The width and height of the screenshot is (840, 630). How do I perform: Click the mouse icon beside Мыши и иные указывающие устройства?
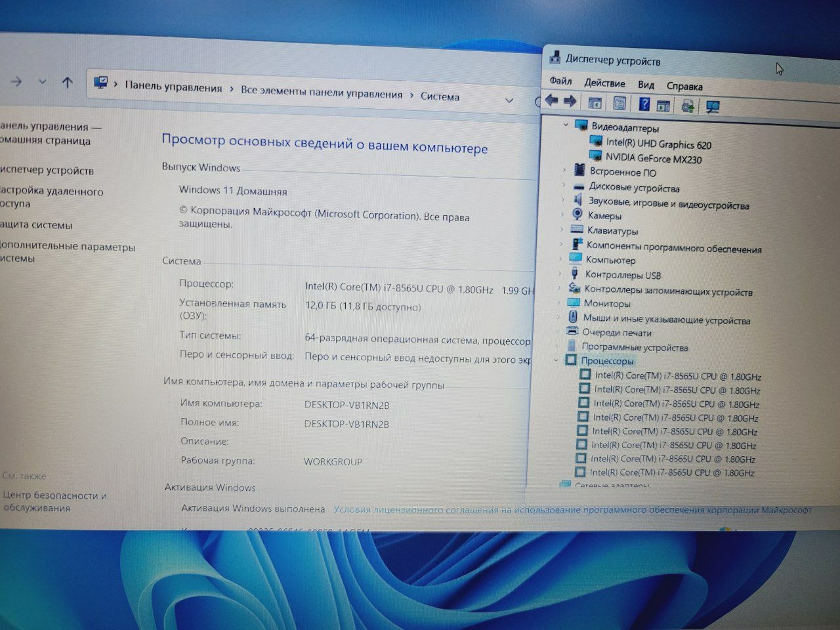tap(574, 317)
